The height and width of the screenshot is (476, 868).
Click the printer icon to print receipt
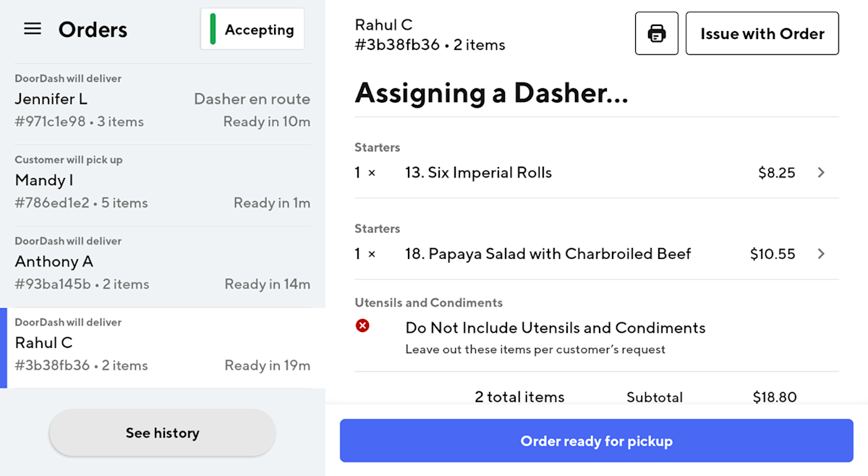656,33
